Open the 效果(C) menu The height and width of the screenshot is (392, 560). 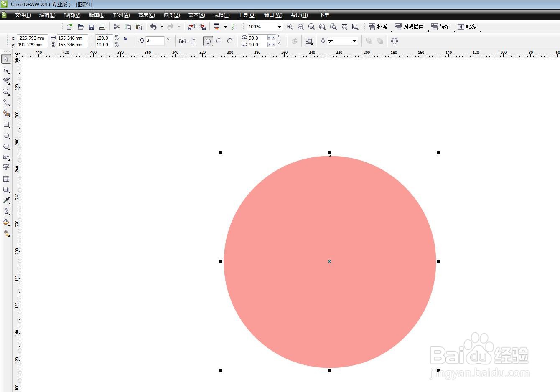pos(146,15)
